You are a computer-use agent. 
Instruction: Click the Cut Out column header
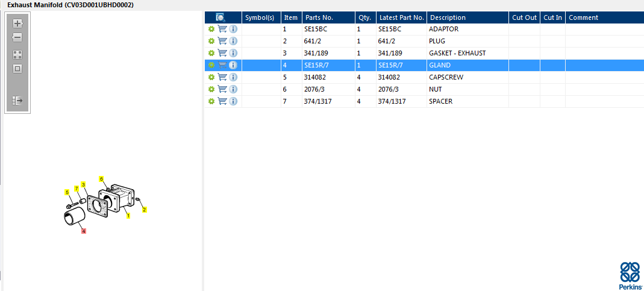(x=525, y=17)
